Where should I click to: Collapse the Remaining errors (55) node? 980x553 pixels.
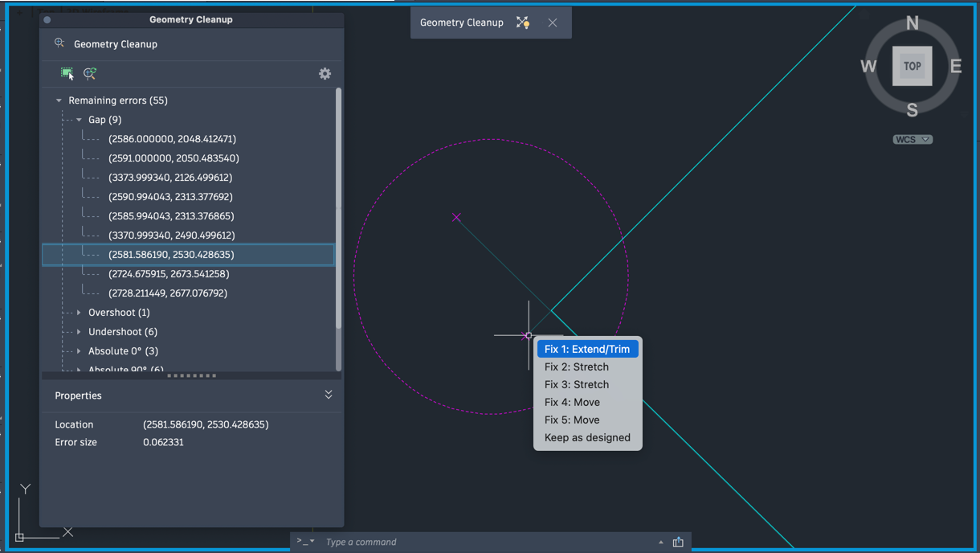(x=59, y=100)
